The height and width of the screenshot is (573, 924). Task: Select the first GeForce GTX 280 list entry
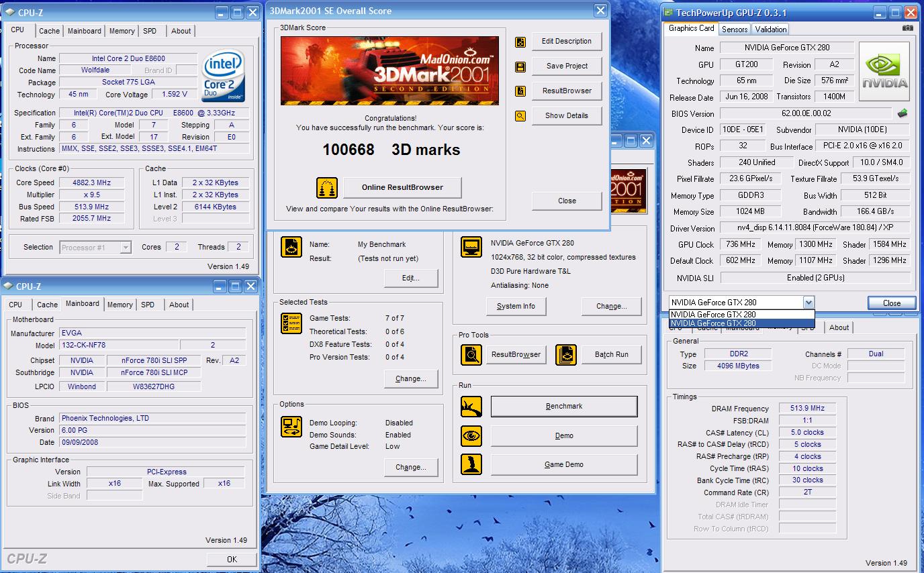point(741,314)
